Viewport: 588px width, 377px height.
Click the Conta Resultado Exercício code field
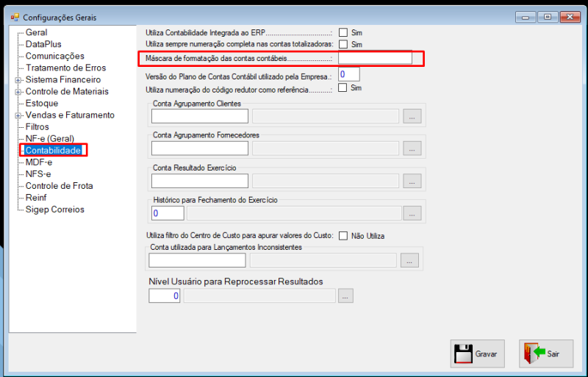tap(200, 181)
